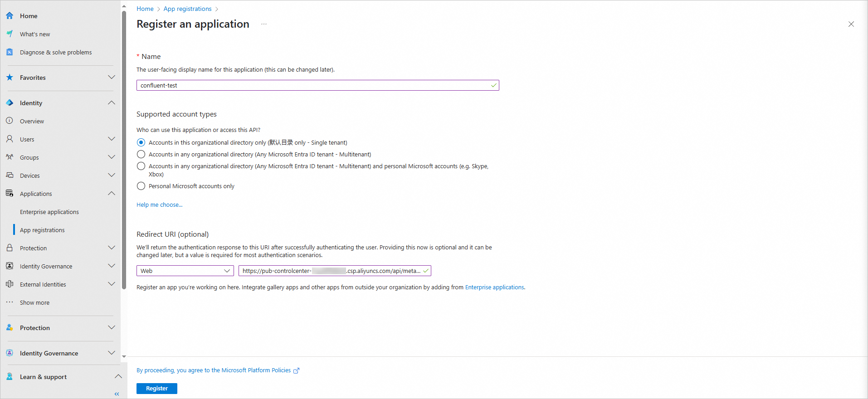Expand the Devices submenu chevron
868x399 pixels.
tap(112, 175)
